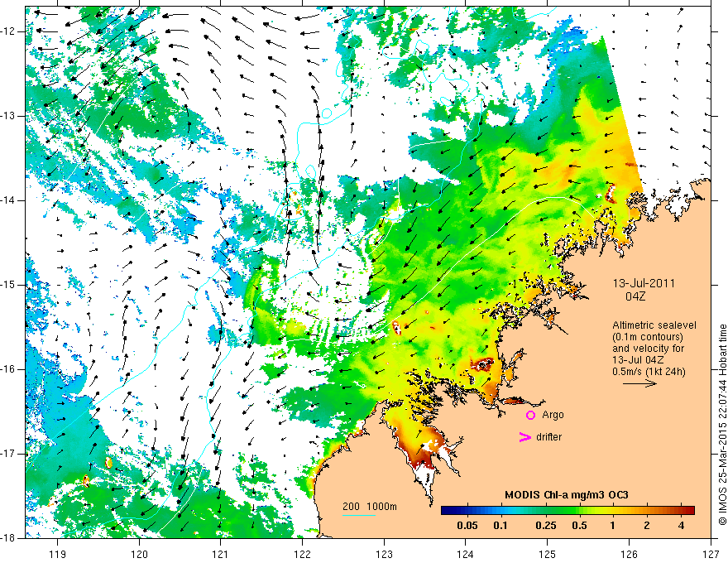
Task: Click the Altimetric sealevel text
Action: pyautogui.click(x=654, y=325)
